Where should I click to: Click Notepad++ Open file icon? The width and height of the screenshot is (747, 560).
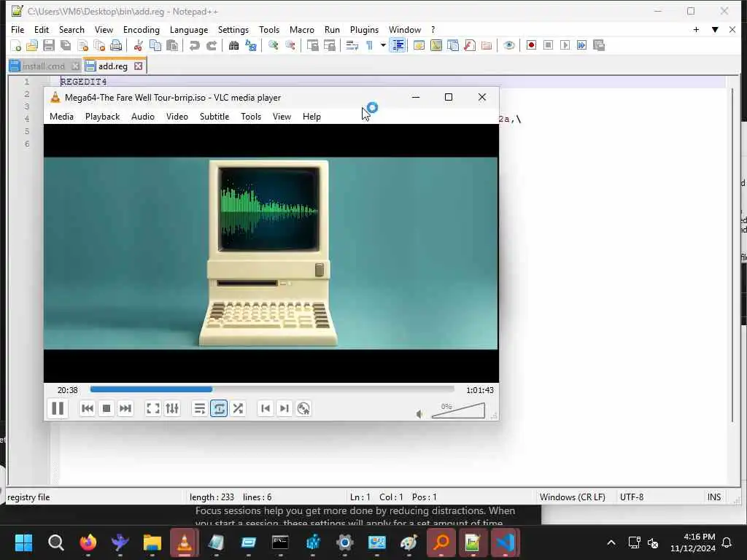(32, 46)
